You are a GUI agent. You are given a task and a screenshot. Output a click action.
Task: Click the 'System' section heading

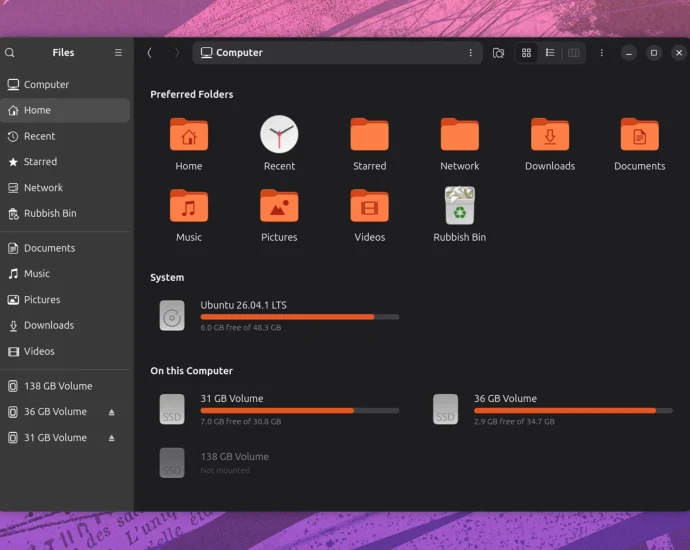tap(167, 278)
